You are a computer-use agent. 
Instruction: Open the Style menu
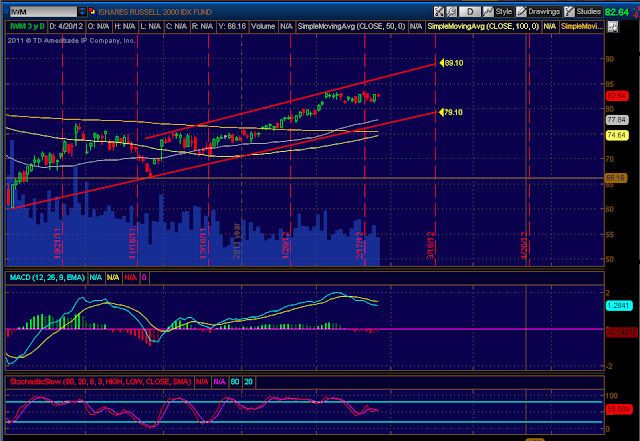[498, 12]
